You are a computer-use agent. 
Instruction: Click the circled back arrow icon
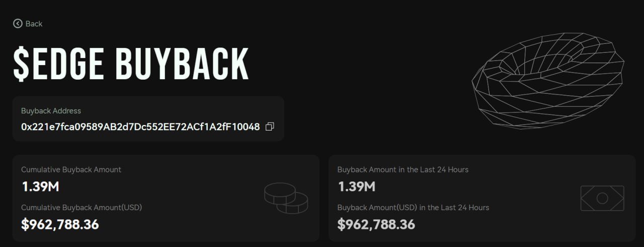tap(18, 24)
